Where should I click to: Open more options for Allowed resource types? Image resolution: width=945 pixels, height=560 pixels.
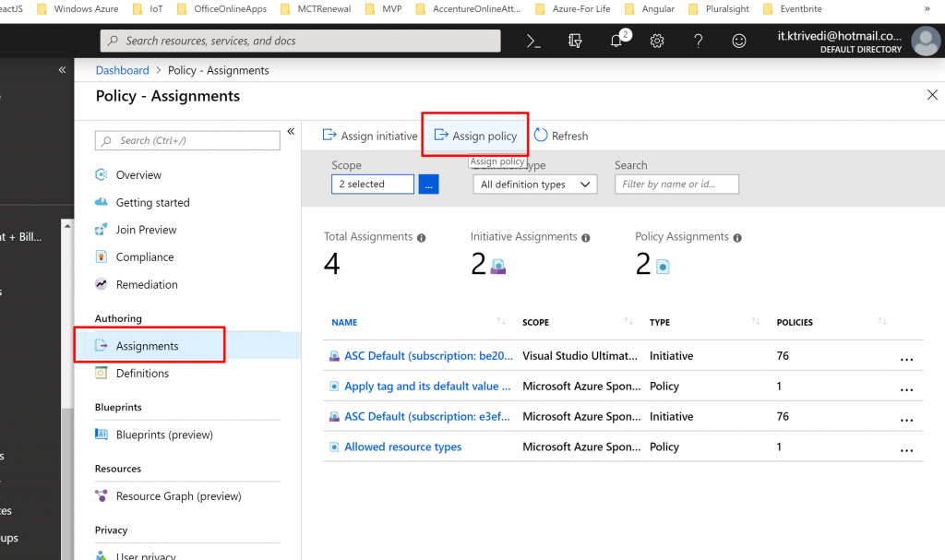pyautogui.click(x=906, y=447)
